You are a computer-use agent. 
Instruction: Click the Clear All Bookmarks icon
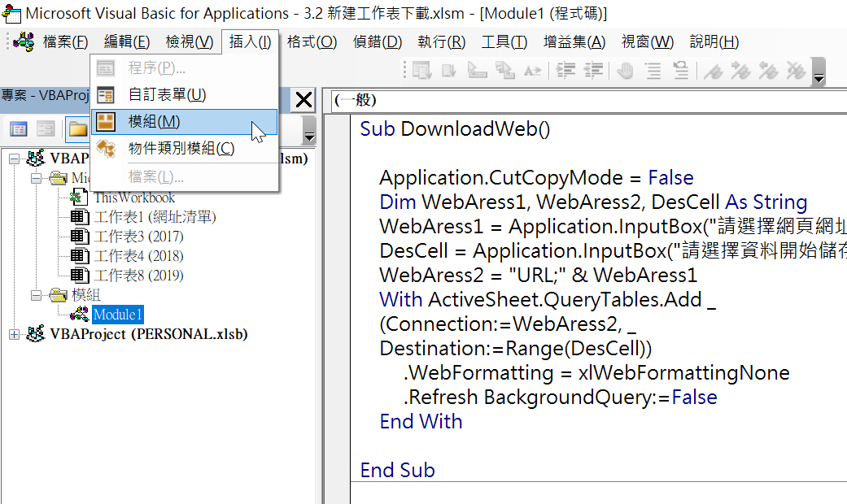pyautogui.click(x=796, y=71)
